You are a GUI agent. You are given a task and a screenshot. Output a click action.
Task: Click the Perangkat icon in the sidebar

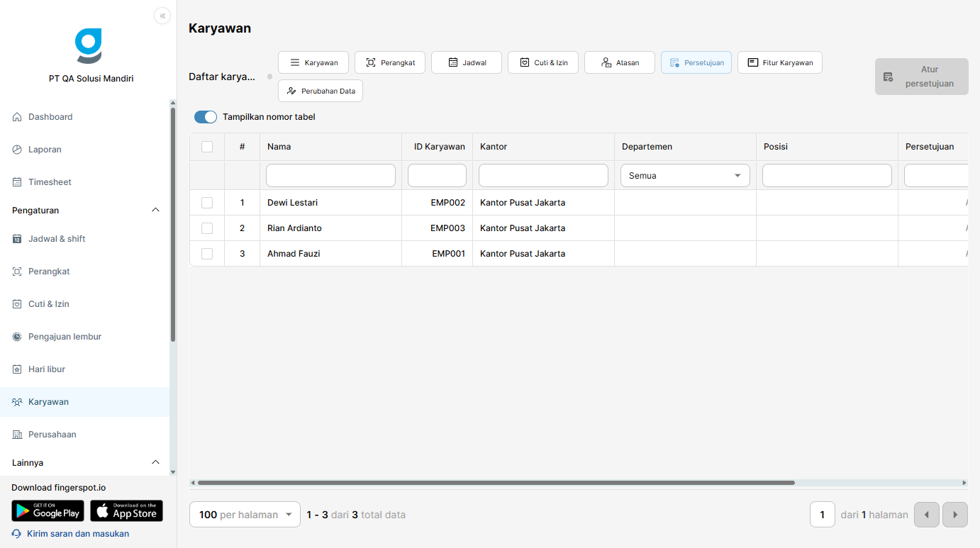(17, 272)
